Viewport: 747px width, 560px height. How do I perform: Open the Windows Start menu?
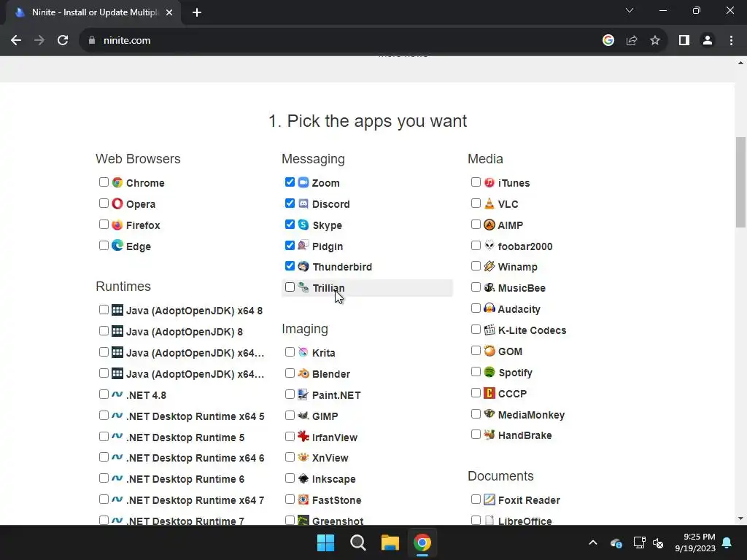pyautogui.click(x=326, y=542)
